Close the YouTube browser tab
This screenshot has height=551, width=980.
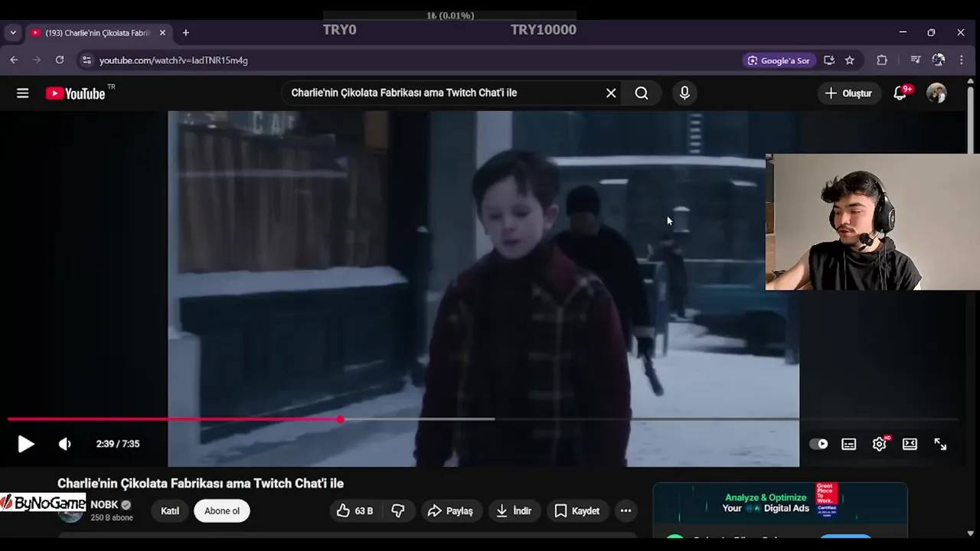(162, 33)
